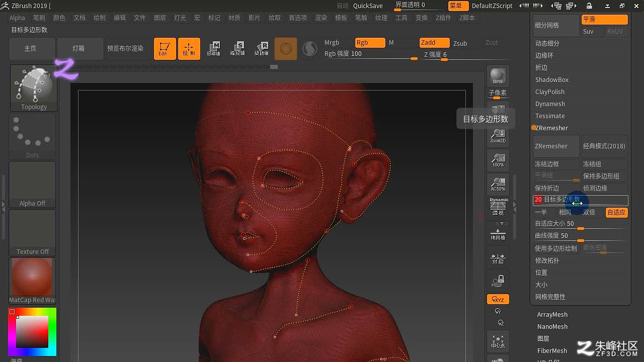Click the AC50% antialiased half-size icon
The width and height of the screenshot is (644, 362).
click(498, 184)
